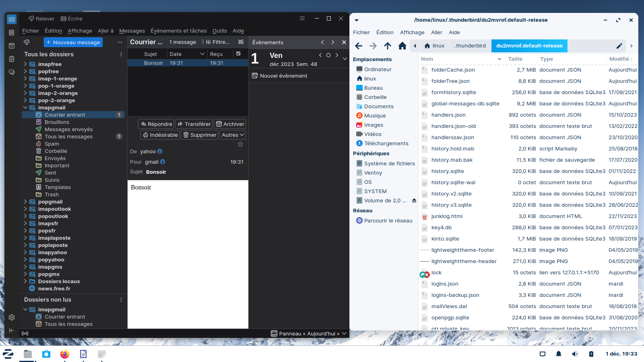
Task: Expand the imapoutlook account folder
Action: click(x=25, y=209)
